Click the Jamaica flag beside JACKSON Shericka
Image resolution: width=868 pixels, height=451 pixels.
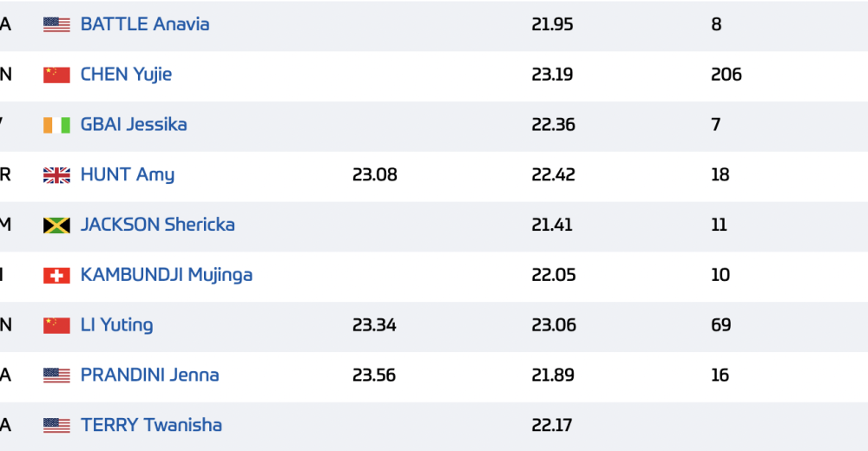pos(57,225)
